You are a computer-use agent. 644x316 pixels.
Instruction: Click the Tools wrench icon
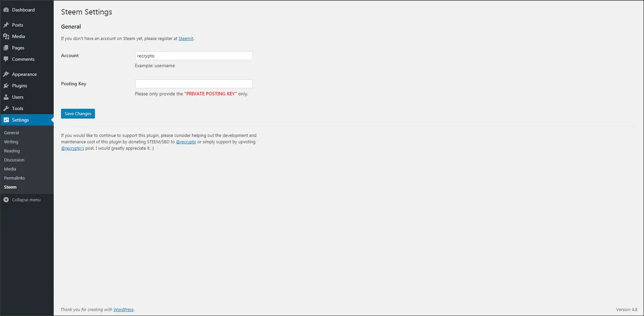(x=6, y=109)
